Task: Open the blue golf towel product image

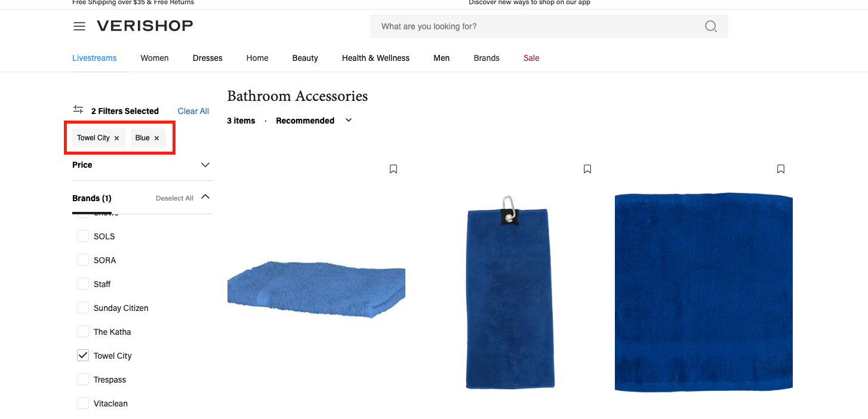Action: click(510, 292)
